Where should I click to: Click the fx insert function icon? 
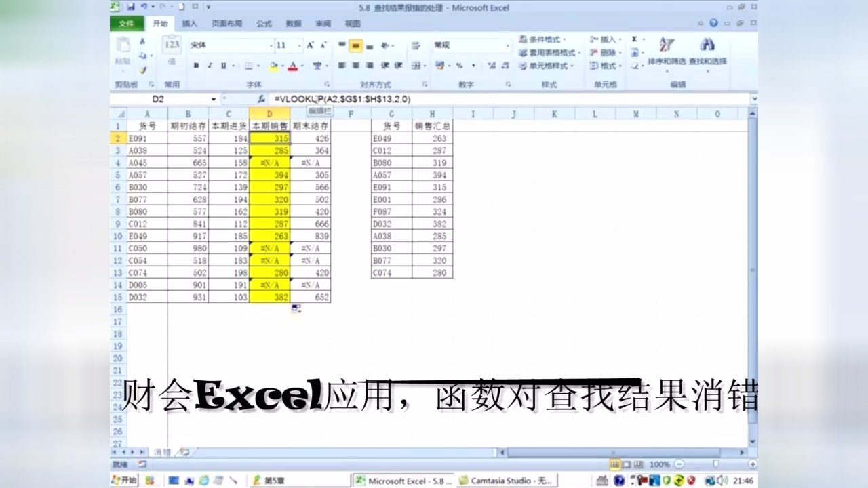[261, 99]
